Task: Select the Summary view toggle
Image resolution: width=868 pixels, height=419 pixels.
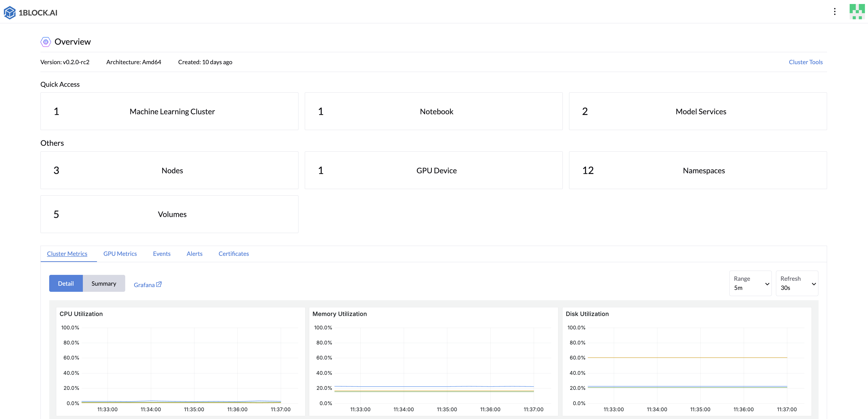Action: pyautogui.click(x=104, y=283)
